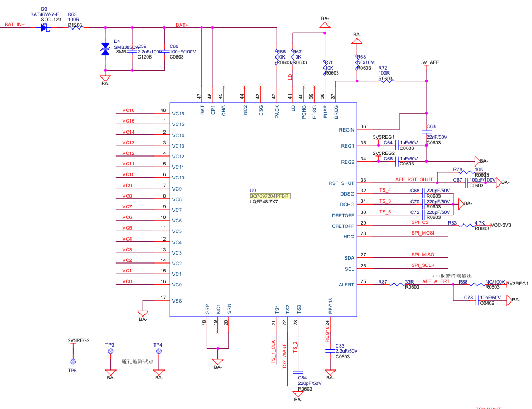Select the SPI_CS net label

[x=420, y=222]
